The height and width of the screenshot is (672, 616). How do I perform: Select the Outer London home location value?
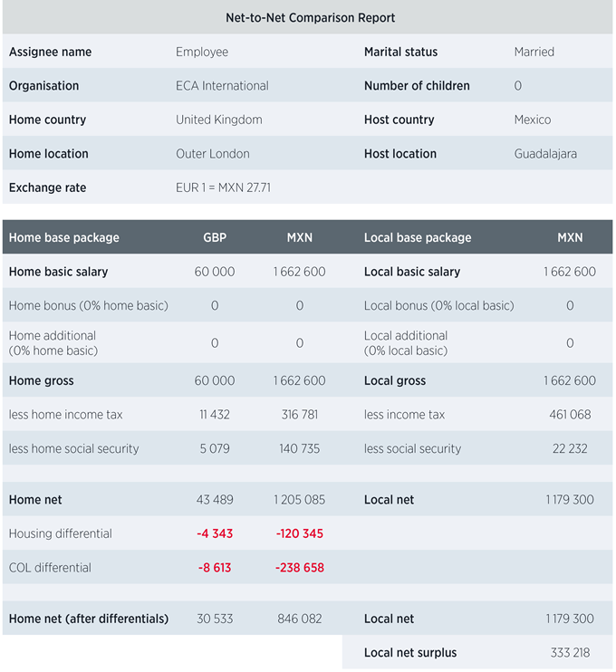pyautogui.click(x=212, y=154)
